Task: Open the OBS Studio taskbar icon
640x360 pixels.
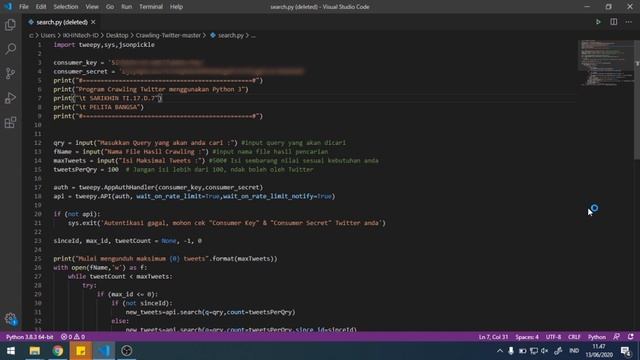Action: 127,351
